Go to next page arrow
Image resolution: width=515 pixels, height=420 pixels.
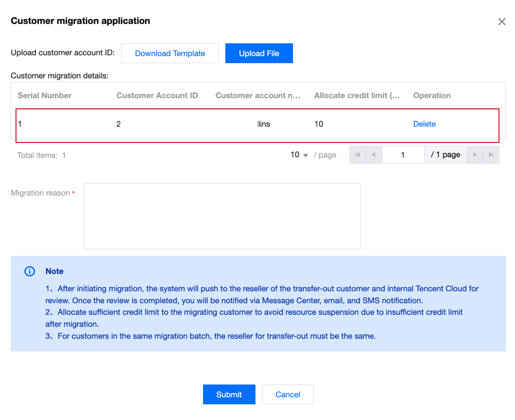tap(475, 155)
